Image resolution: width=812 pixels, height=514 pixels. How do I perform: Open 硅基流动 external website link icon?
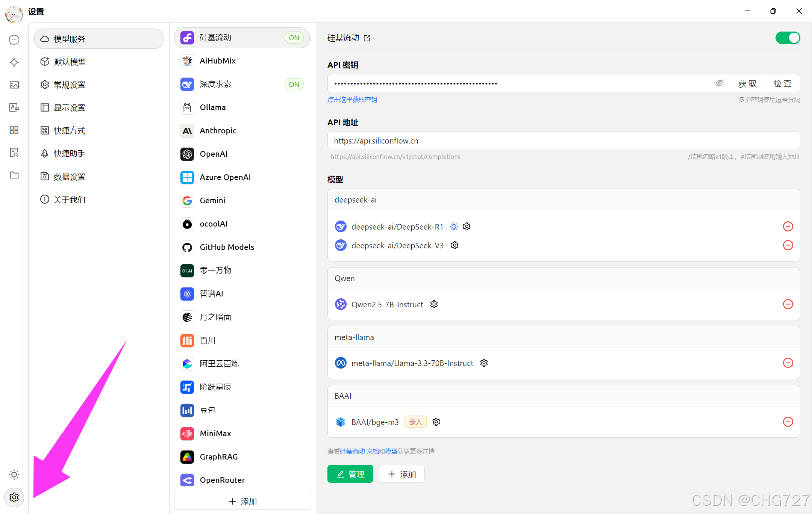(367, 38)
